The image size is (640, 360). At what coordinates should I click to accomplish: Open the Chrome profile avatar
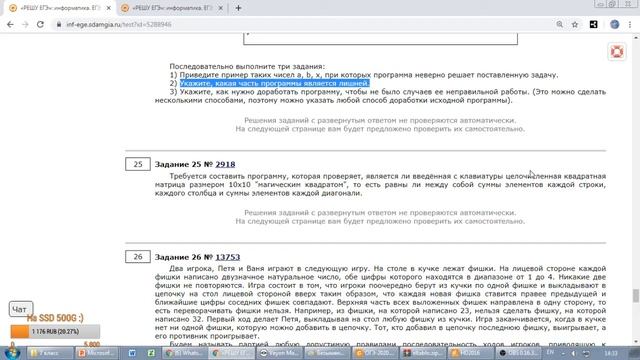coord(615,24)
